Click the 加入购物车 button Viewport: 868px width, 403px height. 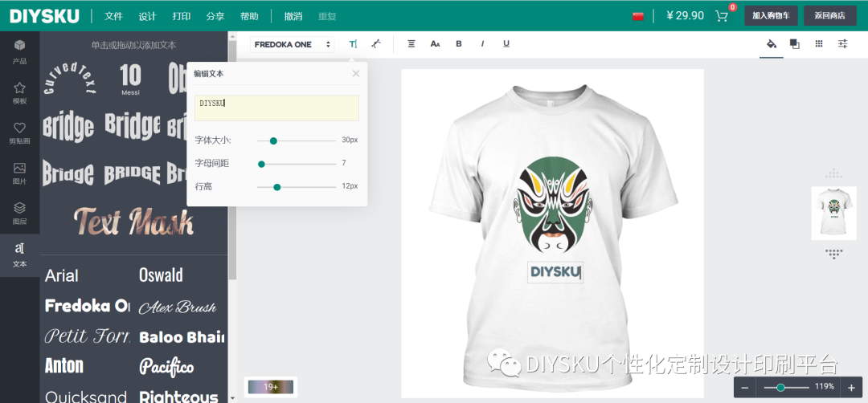[x=771, y=15]
